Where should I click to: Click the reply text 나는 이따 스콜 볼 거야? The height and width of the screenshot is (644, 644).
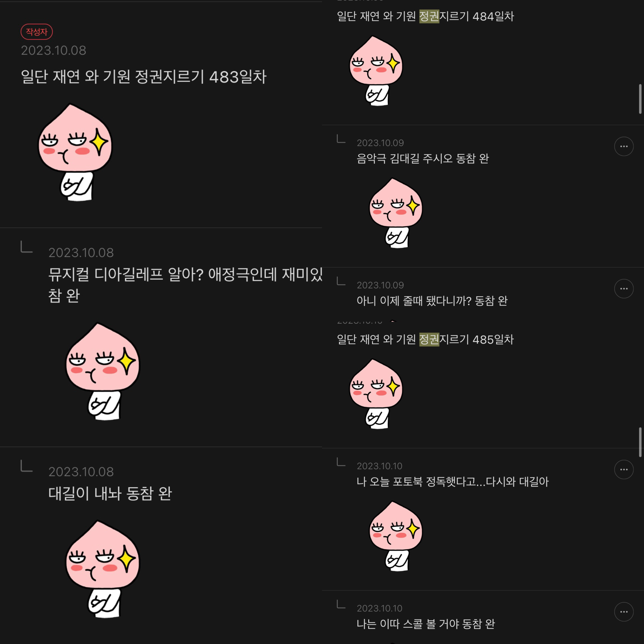425,624
